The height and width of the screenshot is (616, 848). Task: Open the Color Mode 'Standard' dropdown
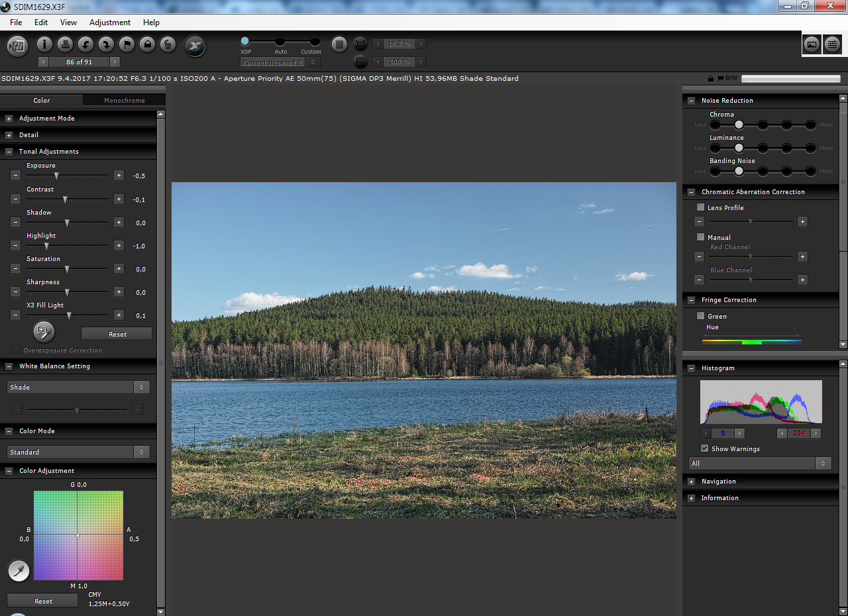click(x=78, y=452)
